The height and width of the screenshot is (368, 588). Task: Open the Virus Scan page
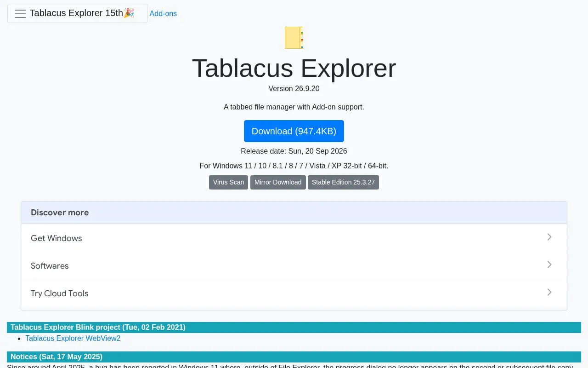coord(228,182)
